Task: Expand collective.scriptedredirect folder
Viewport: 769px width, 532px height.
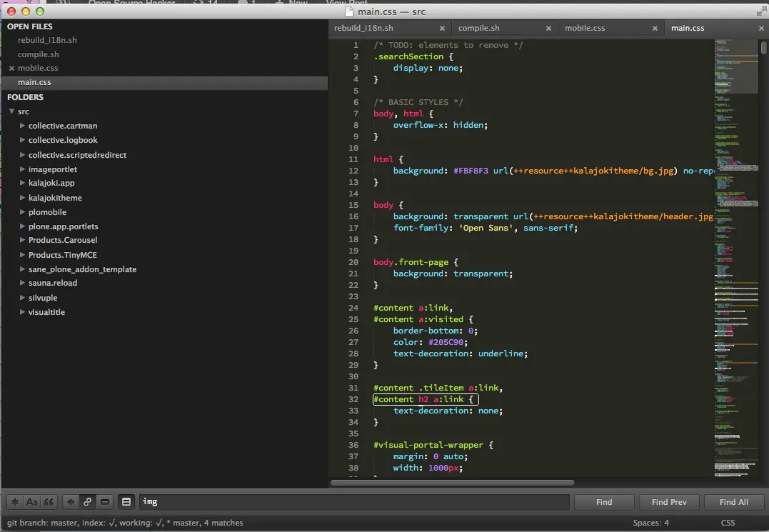Action: click(x=22, y=154)
